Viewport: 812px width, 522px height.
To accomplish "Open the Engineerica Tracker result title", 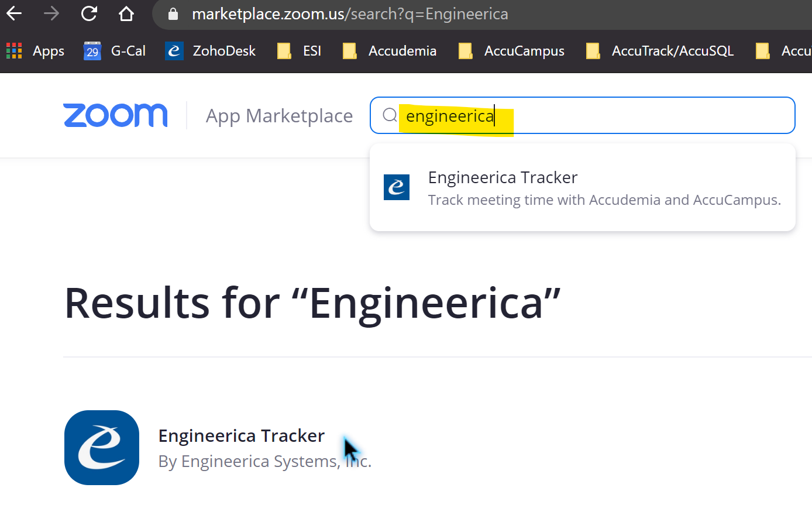I will (241, 436).
